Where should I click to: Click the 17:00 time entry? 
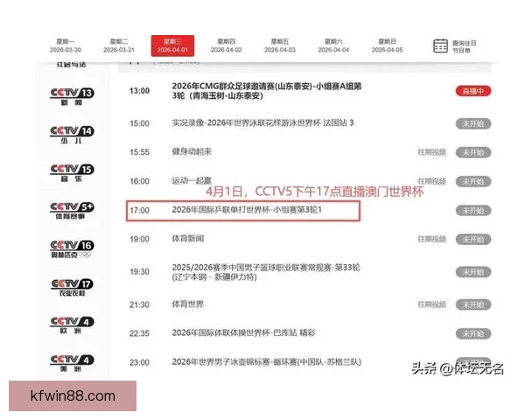pos(139,211)
